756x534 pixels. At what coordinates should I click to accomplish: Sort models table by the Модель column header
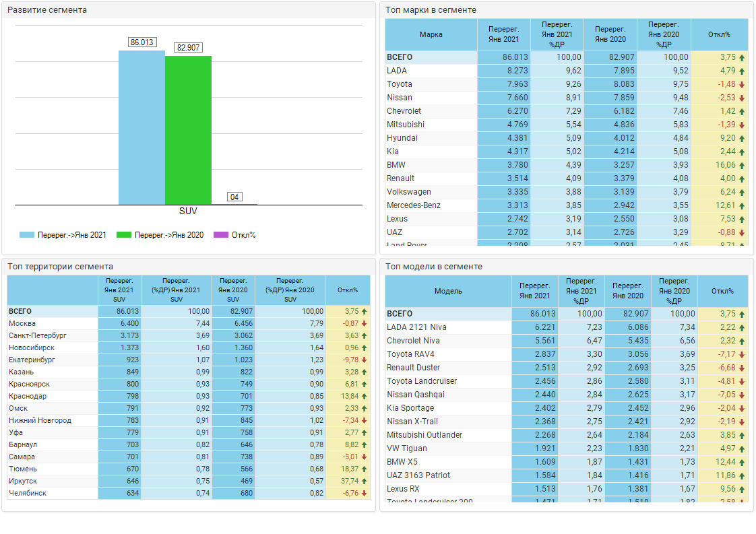coord(448,291)
